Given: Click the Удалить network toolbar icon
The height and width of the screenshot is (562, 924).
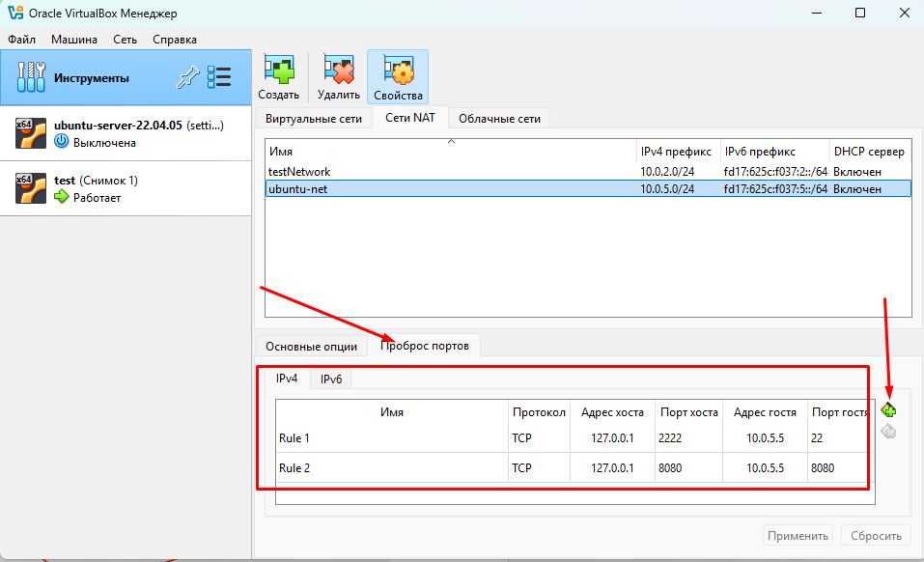Looking at the screenshot, I should [x=339, y=77].
